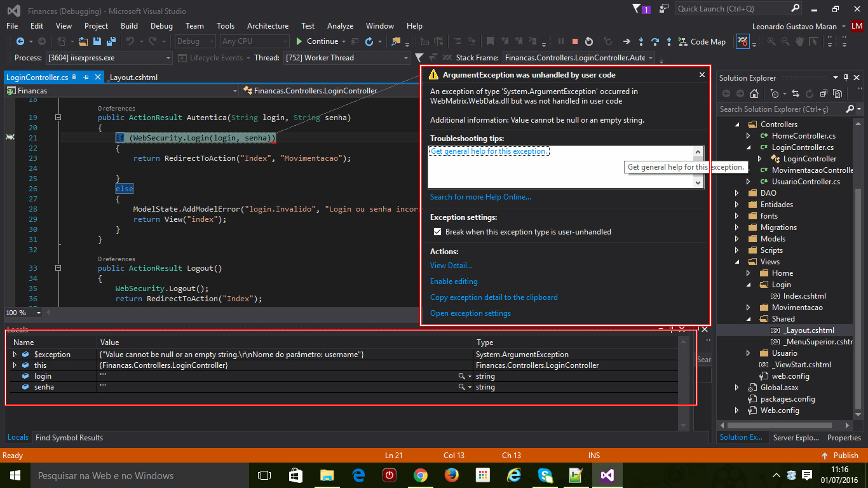Viewport: 868px width, 488px height.
Task: Click the Restart debugging icon
Action: pos(589,41)
